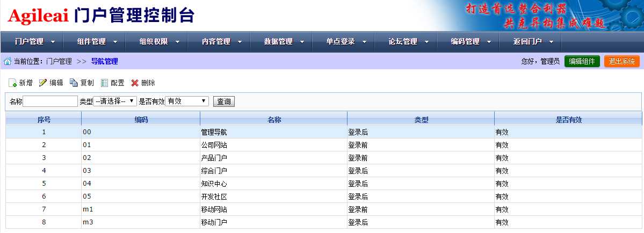Click 有效 in the 开发社区 row

click(x=502, y=196)
